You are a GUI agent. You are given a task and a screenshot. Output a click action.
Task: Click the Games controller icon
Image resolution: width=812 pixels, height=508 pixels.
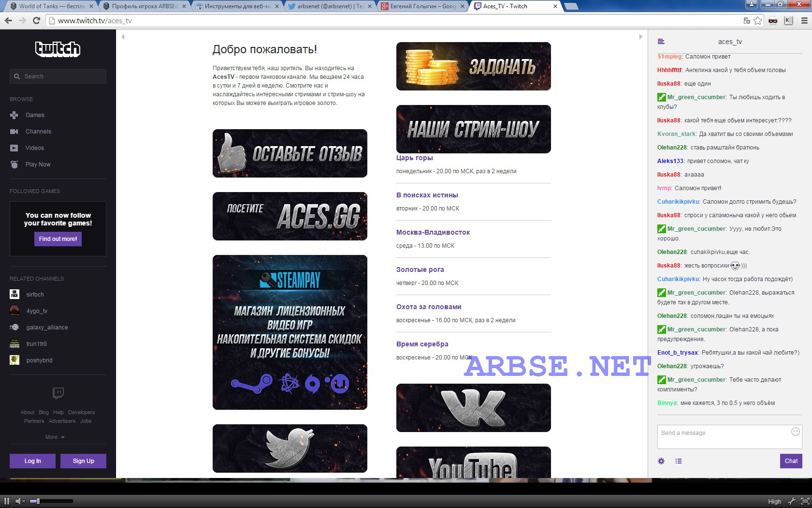pos(14,115)
